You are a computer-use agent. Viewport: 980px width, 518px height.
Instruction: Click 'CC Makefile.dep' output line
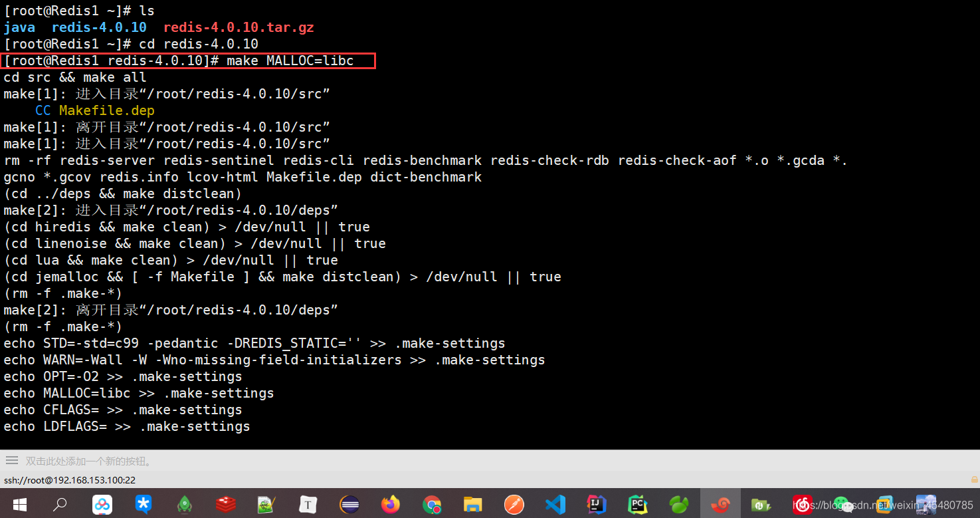95,111
